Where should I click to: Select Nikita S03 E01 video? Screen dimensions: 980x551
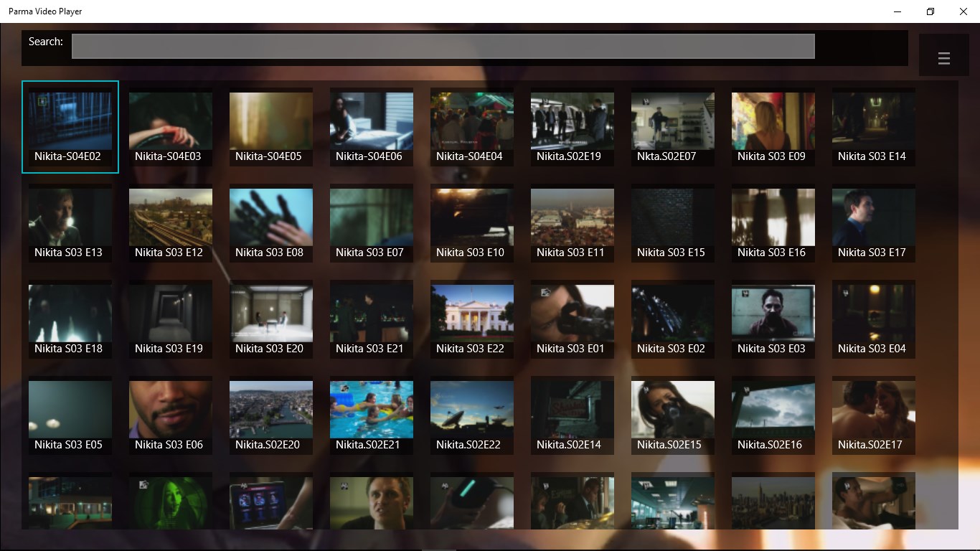pos(573,319)
